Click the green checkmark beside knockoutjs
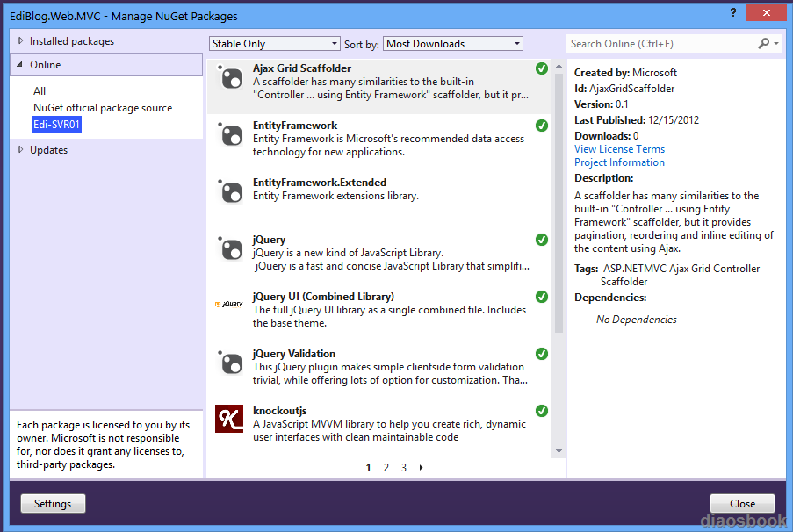793x532 pixels. [x=542, y=411]
